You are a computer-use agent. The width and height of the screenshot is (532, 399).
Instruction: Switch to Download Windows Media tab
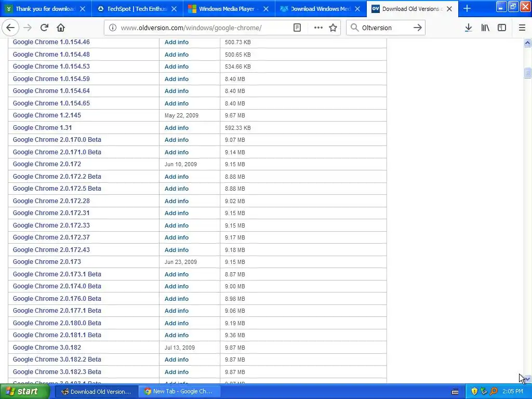coord(320,9)
